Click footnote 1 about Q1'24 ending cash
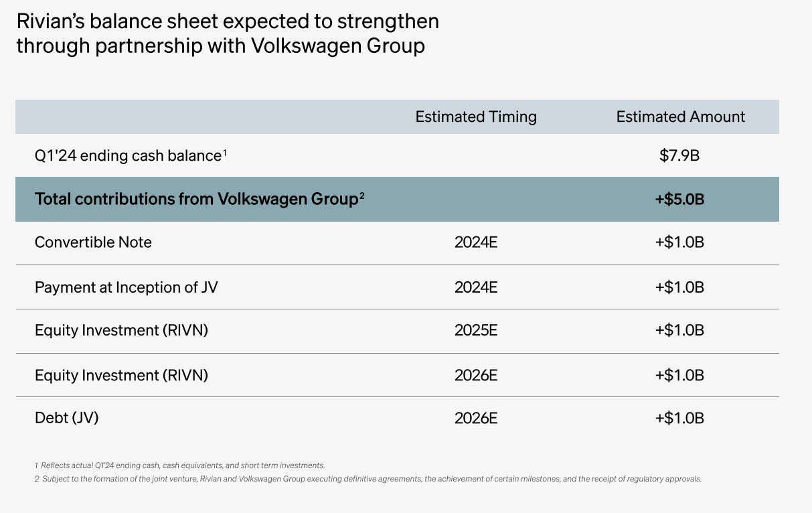The image size is (812, 513). [x=181, y=465]
